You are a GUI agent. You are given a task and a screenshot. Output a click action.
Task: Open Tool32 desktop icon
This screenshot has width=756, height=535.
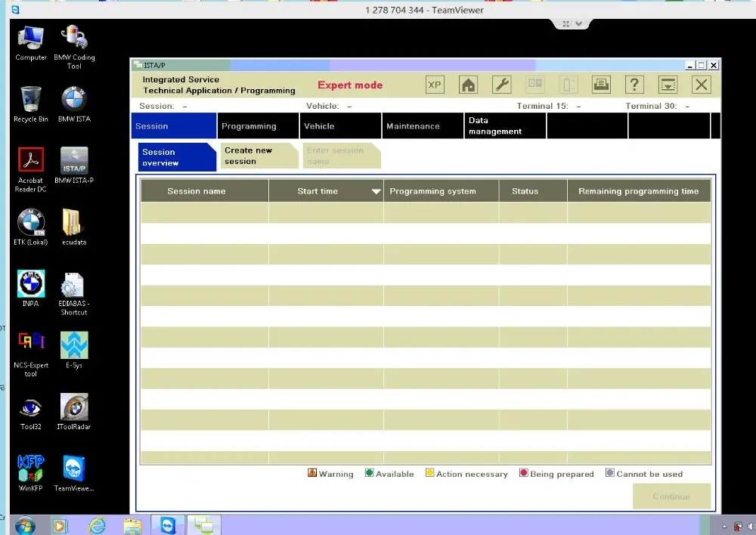click(31, 415)
